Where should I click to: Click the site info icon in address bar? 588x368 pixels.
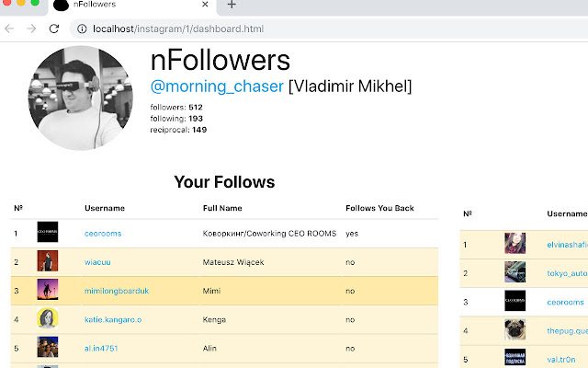[x=82, y=29]
